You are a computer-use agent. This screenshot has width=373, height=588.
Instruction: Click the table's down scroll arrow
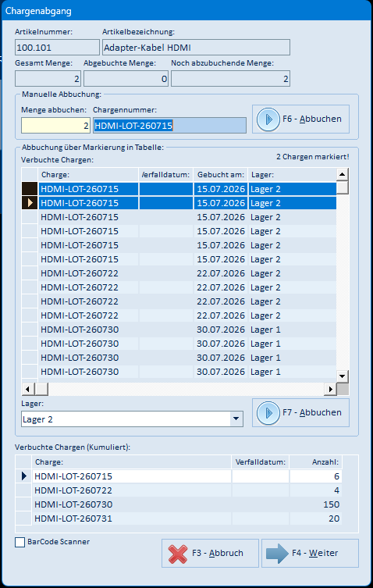point(342,376)
